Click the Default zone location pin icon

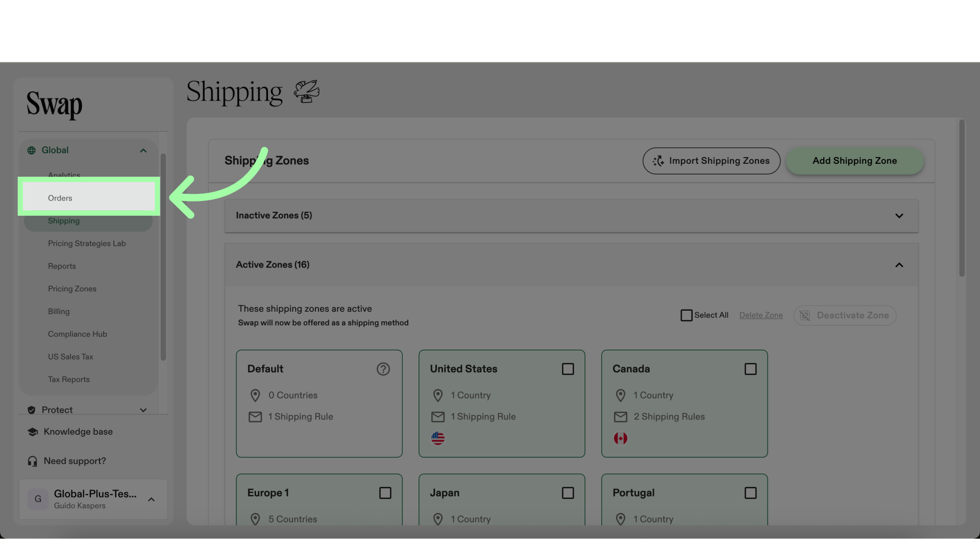click(255, 395)
